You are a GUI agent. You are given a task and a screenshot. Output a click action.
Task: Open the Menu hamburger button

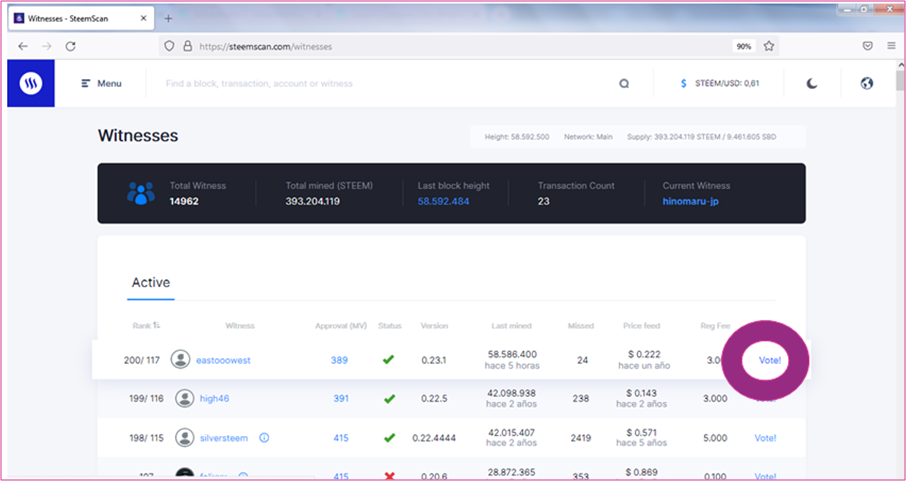pos(102,83)
